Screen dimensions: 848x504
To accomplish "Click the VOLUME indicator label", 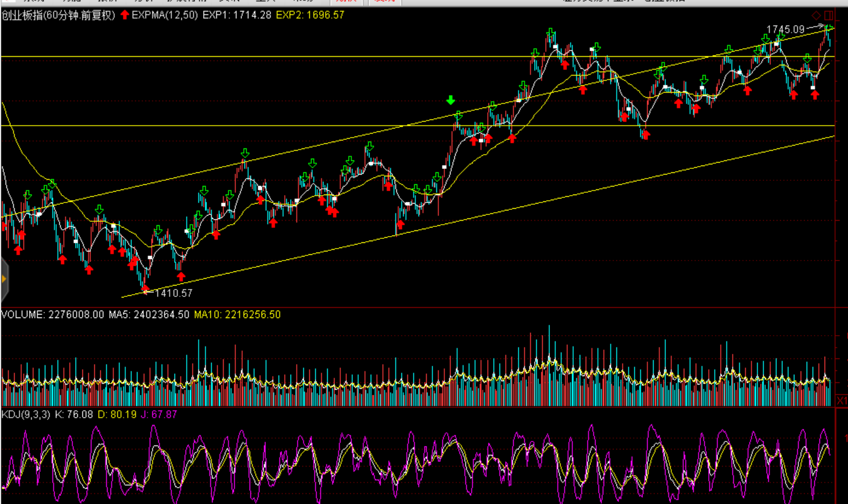I will pos(23,315).
